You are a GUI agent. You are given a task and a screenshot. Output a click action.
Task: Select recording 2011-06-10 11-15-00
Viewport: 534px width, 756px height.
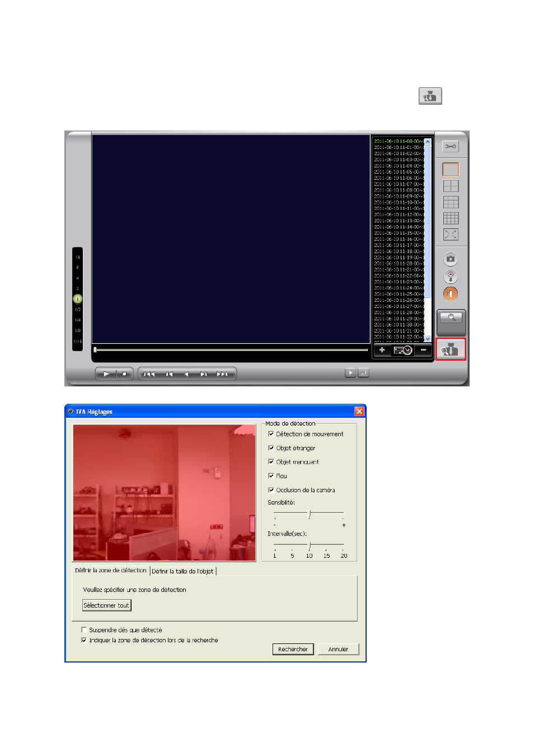click(399, 233)
